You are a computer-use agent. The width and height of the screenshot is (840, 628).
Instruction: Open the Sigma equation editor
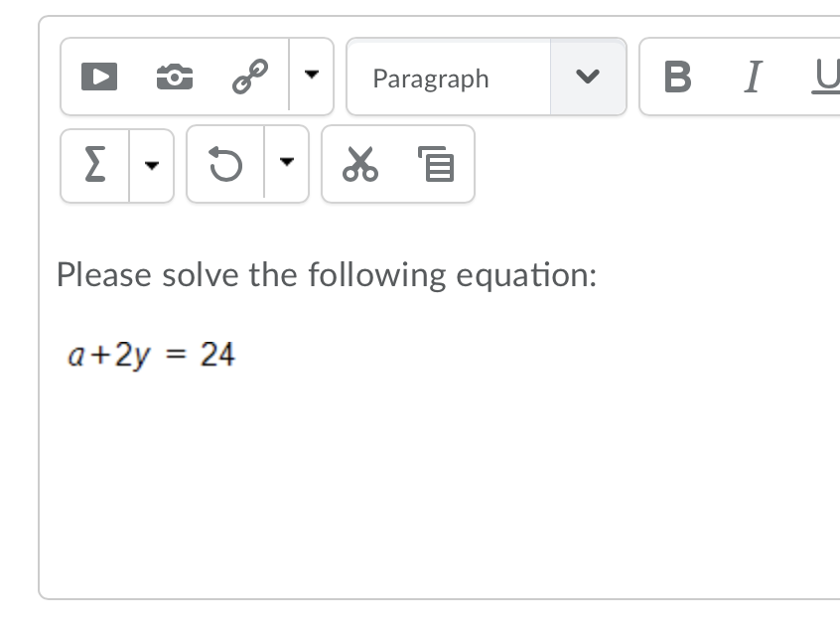pyautogui.click(x=95, y=165)
